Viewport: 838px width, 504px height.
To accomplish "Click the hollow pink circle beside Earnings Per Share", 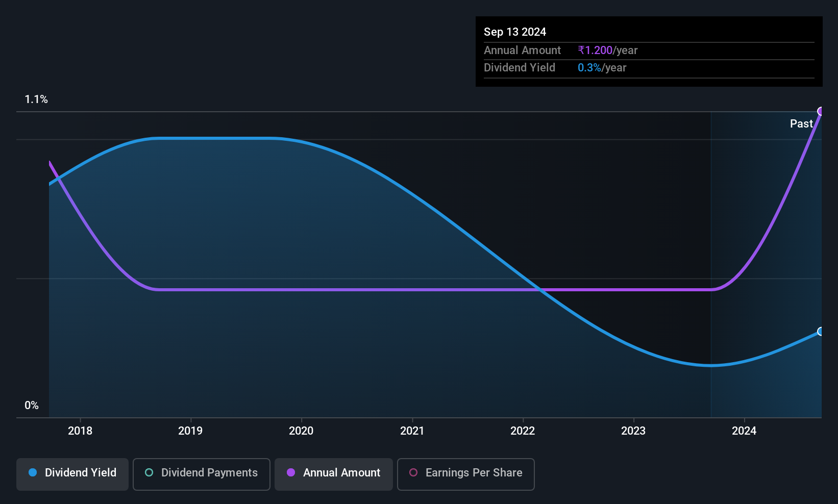I will point(413,473).
